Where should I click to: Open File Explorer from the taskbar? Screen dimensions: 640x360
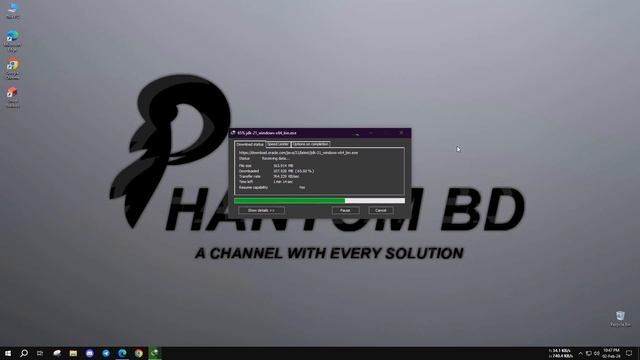73,353
